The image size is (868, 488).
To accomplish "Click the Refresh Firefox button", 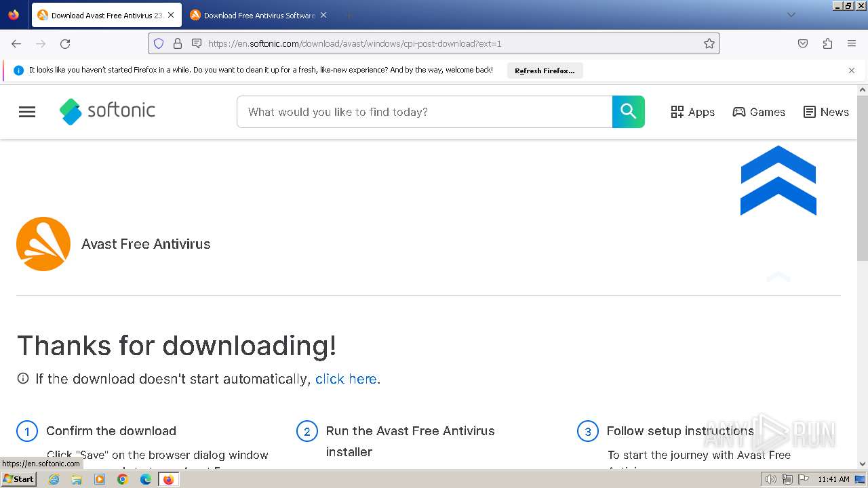I will 545,70.
